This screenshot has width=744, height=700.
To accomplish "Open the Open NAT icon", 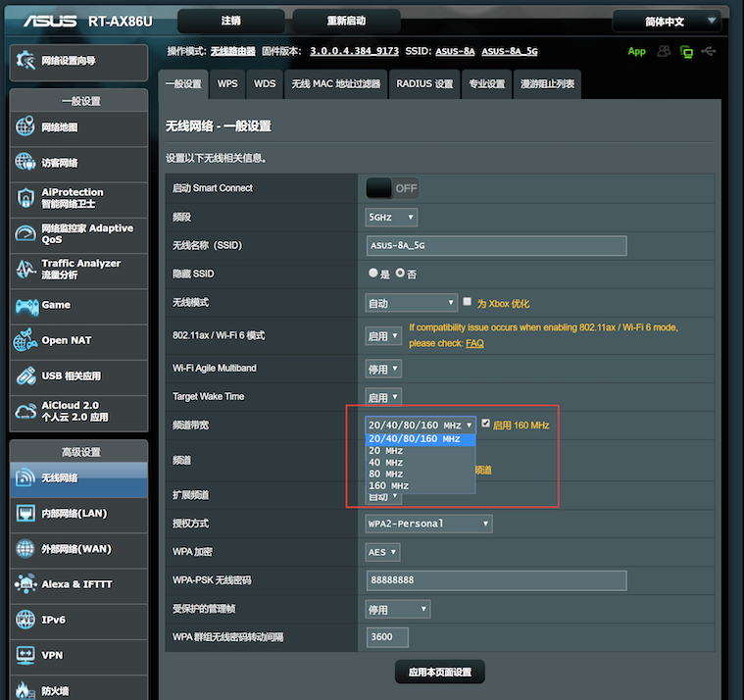I will click(x=25, y=340).
